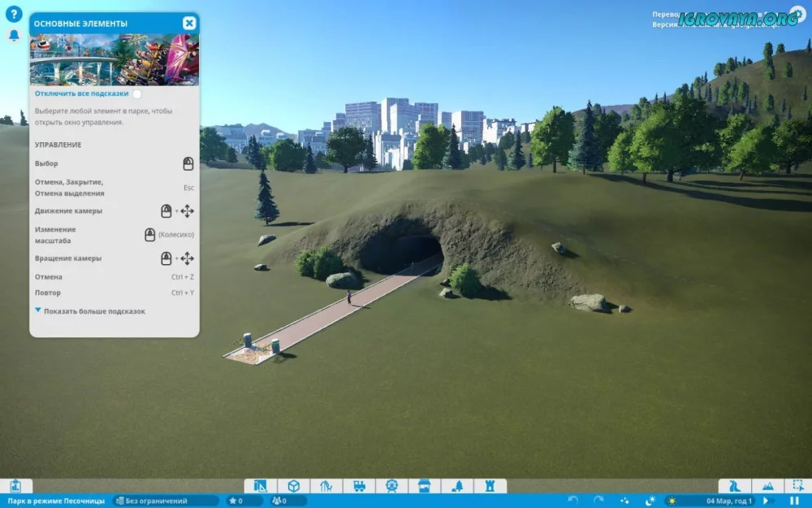Open the scenery tree icon
This screenshot has height=508, width=812.
(x=457, y=486)
